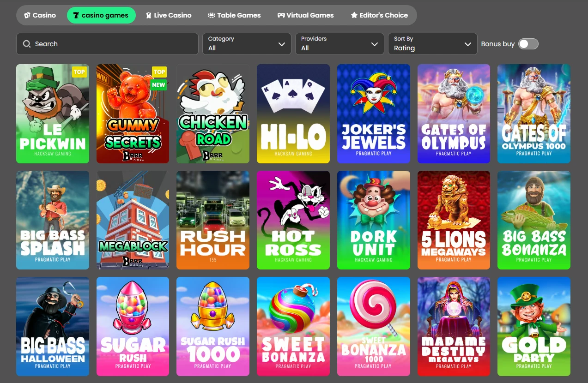Viewport: 588px width, 383px height.
Task: Launch Big Bass Bonanza
Action: 534,220
